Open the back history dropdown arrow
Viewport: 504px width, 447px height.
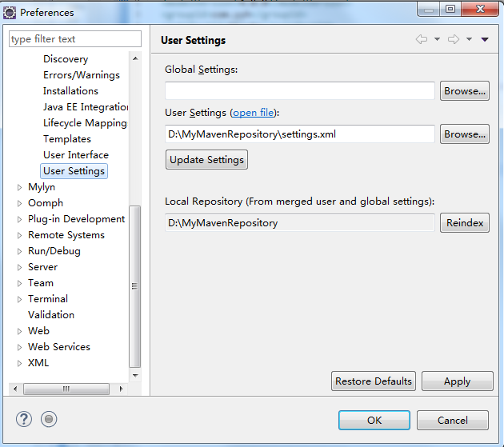pos(437,39)
